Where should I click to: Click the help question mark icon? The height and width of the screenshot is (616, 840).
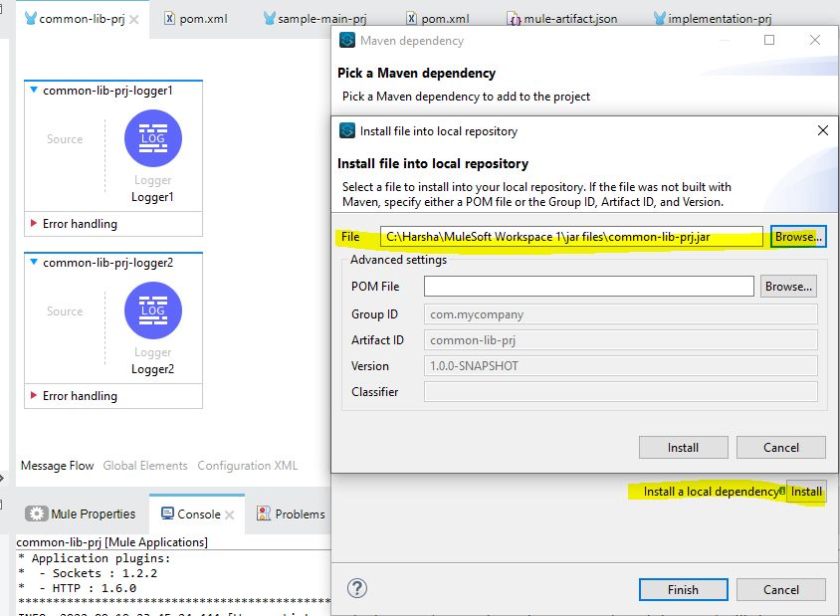pos(357,589)
